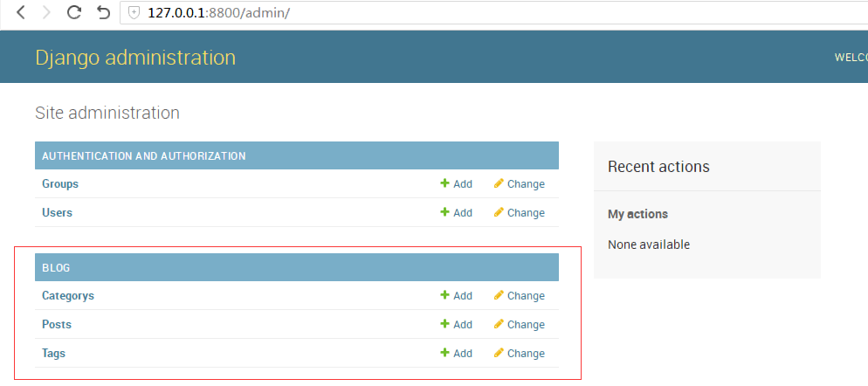Click the pencil icon for Users
The height and width of the screenshot is (386, 868).
point(499,212)
